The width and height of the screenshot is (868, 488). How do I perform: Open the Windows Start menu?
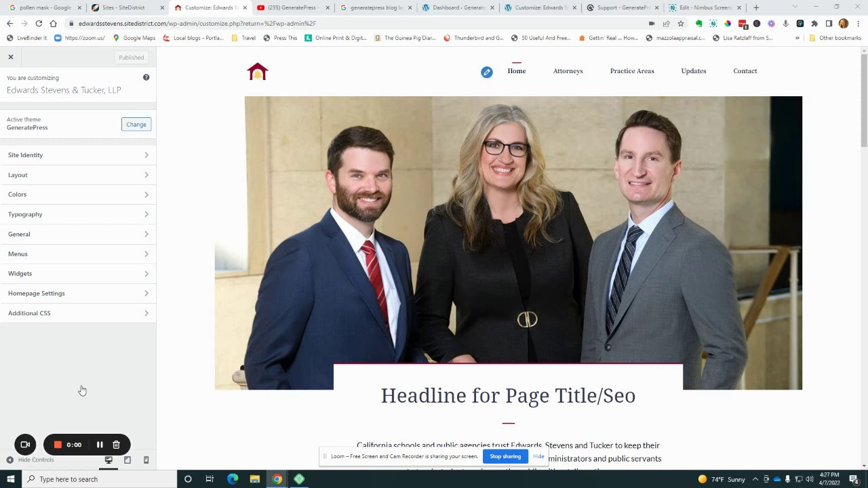[10, 479]
